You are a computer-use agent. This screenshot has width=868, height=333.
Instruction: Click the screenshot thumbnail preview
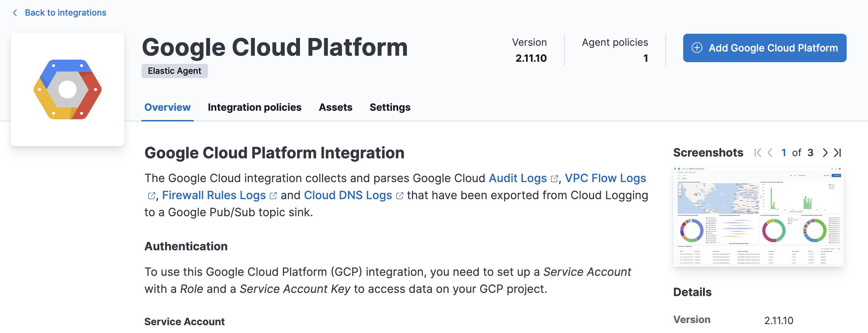(x=759, y=217)
